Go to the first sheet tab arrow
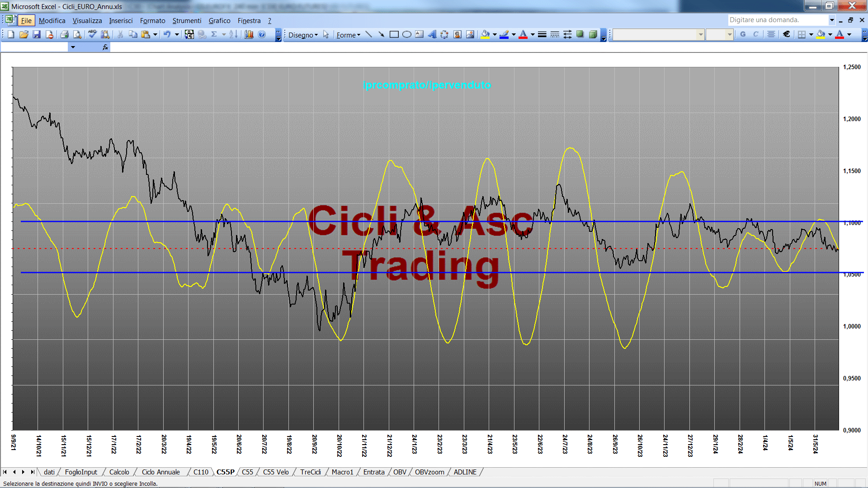868x488 pixels. [5, 472]
